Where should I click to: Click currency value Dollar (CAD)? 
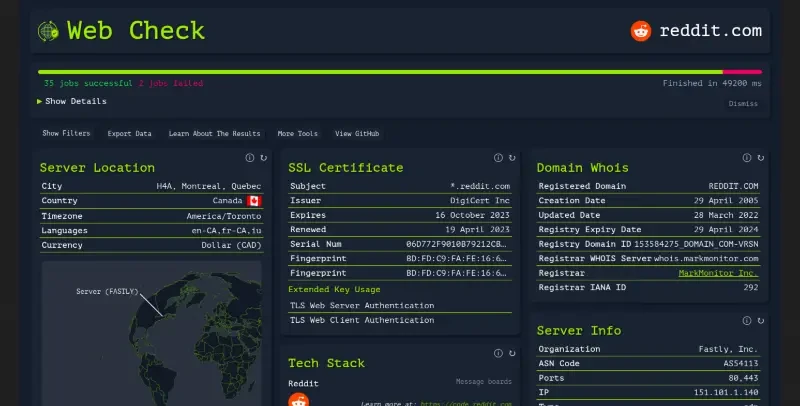(231, 245)
